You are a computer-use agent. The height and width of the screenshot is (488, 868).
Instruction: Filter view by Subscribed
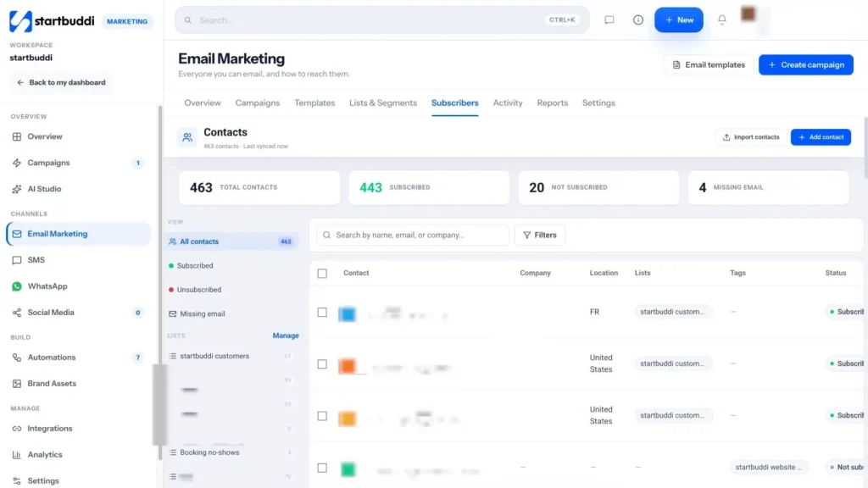pos(232,265)
